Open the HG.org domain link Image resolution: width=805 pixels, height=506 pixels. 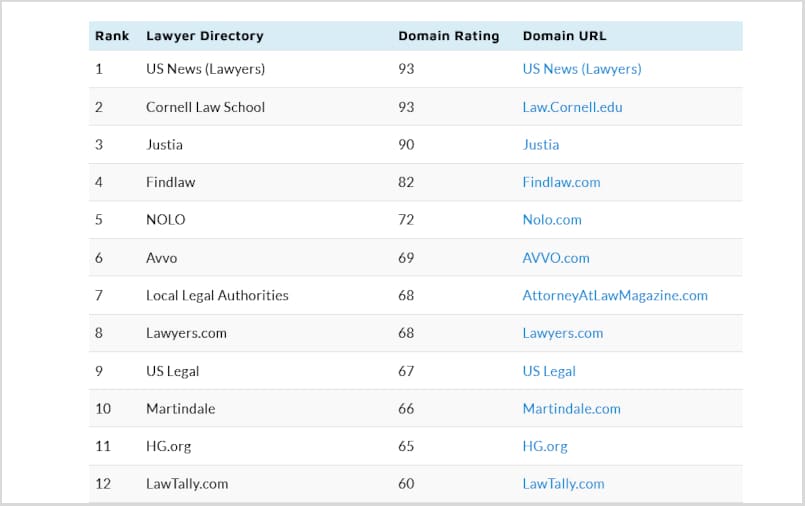click(544, 446)
